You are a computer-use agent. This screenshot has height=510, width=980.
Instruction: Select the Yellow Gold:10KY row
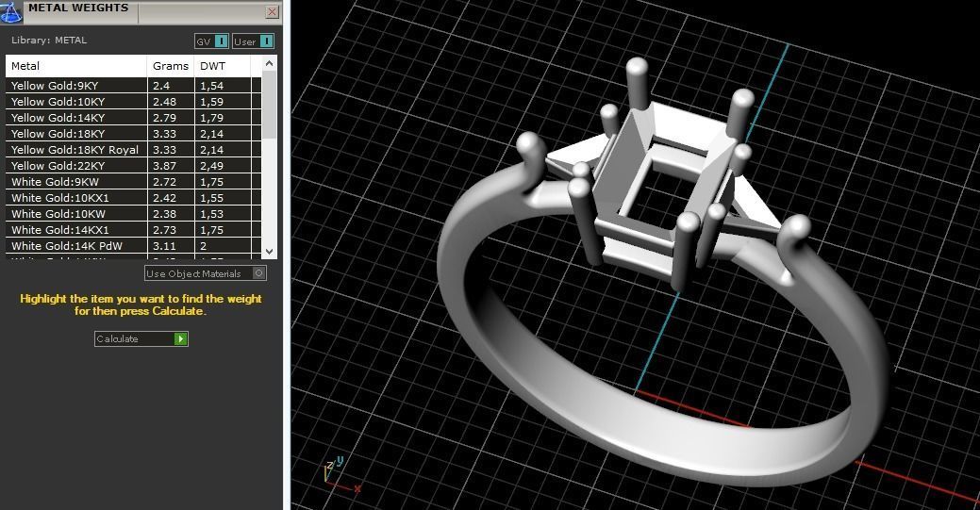click(133, 101)
